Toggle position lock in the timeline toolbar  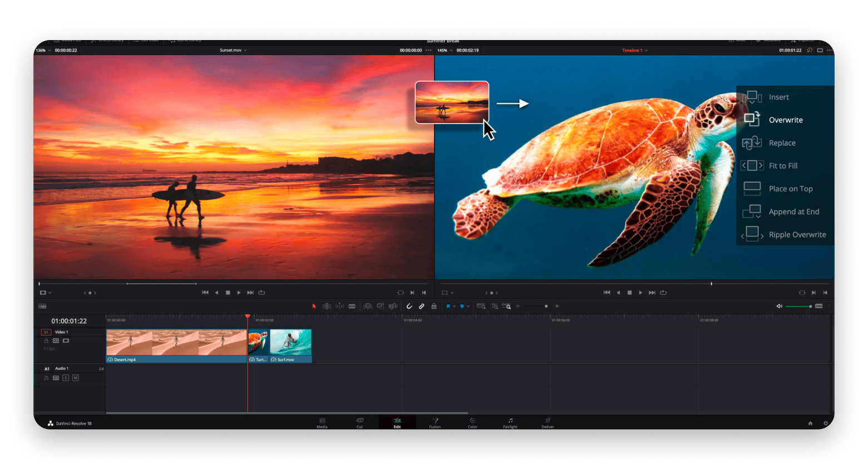pos(435,306)
